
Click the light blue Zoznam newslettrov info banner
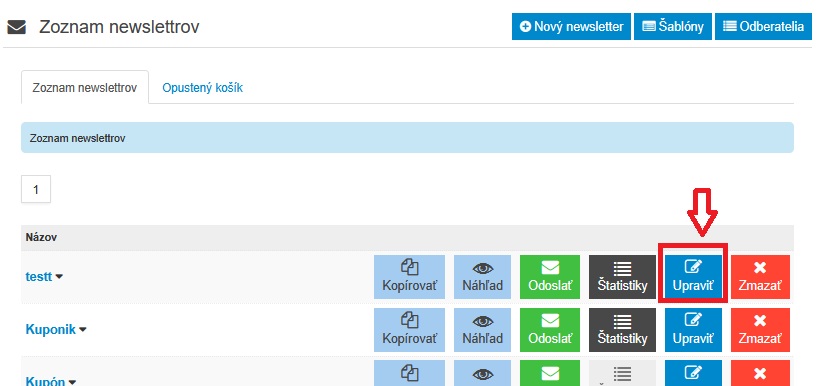[x=407, y=138]
